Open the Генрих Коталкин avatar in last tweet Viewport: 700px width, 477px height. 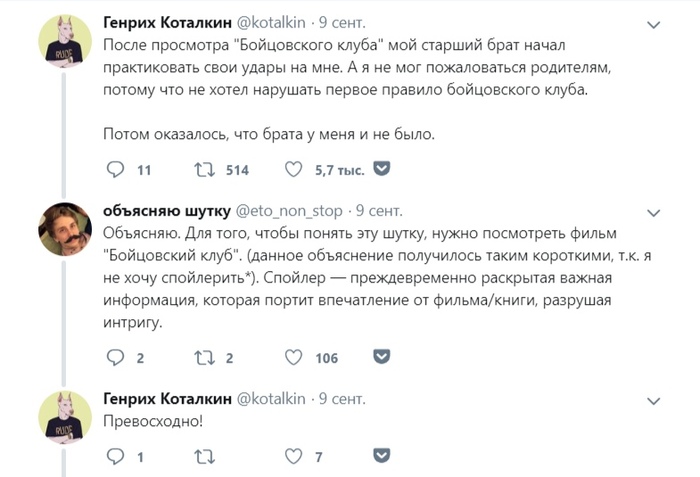tap(65, 417)
